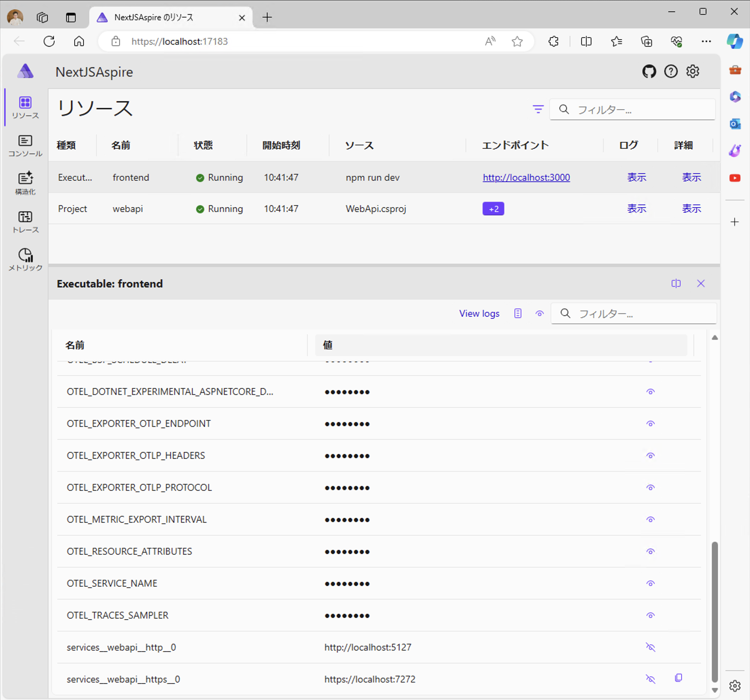Copy the services__webapi__https__0 value

[679, 678]
